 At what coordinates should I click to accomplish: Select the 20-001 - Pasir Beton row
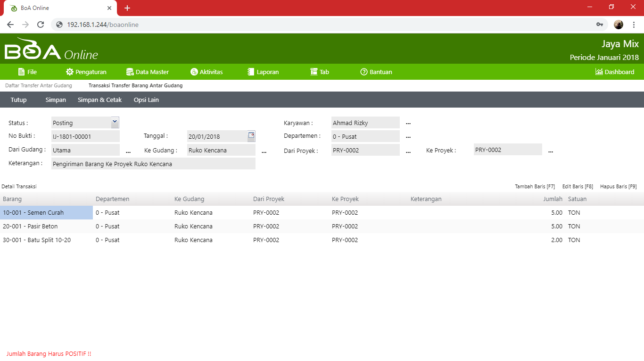(x=30, y=227)
